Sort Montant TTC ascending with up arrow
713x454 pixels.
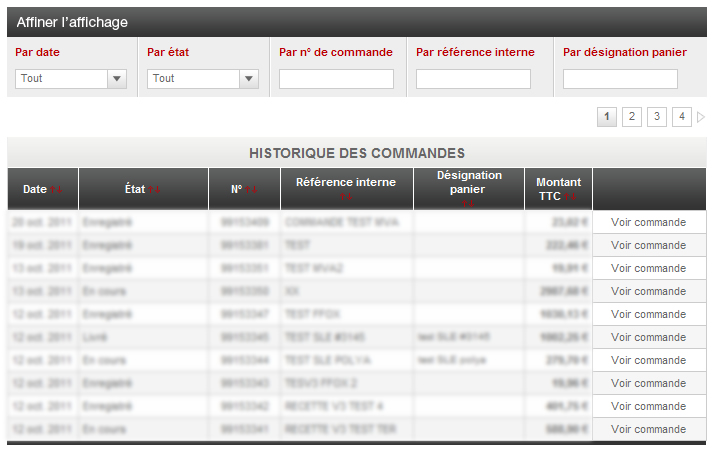[567, 197]
